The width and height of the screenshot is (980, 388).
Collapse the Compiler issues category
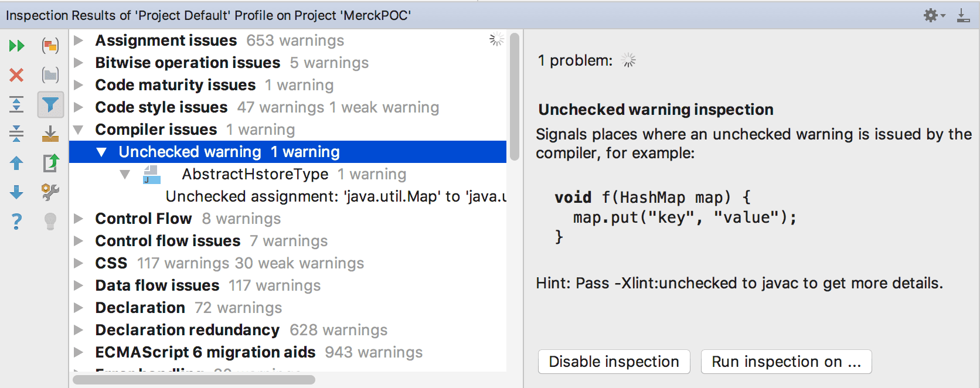pyautogui.click(x=79, y=130)
